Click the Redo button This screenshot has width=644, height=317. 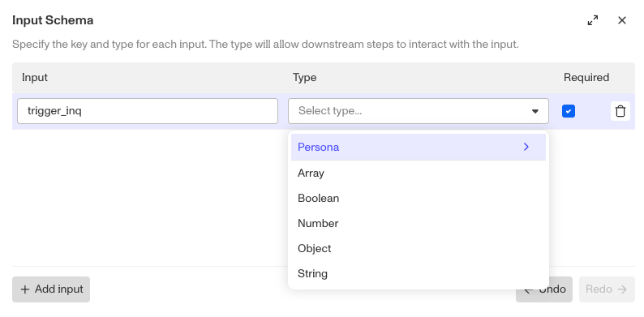pyautogui.click(x=607, y=289)
